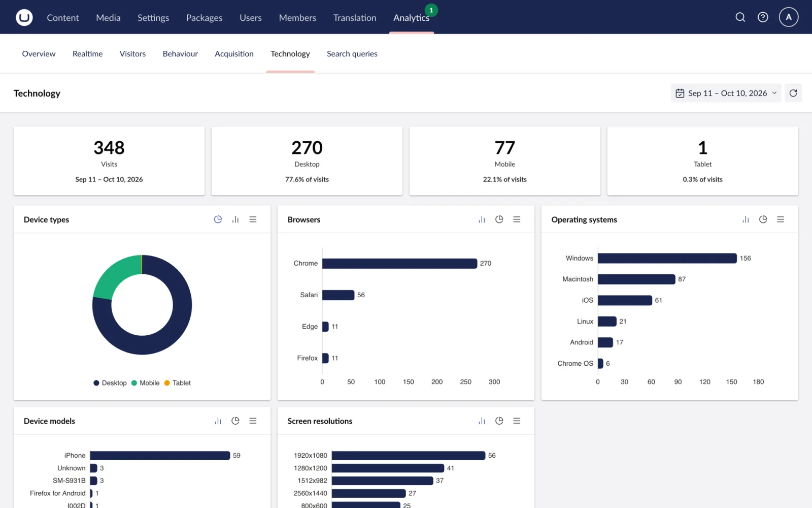Switch Browsers panel to pie chart view
The width and height of the screenshot is (812, 508).
click(x=499, y=219)
